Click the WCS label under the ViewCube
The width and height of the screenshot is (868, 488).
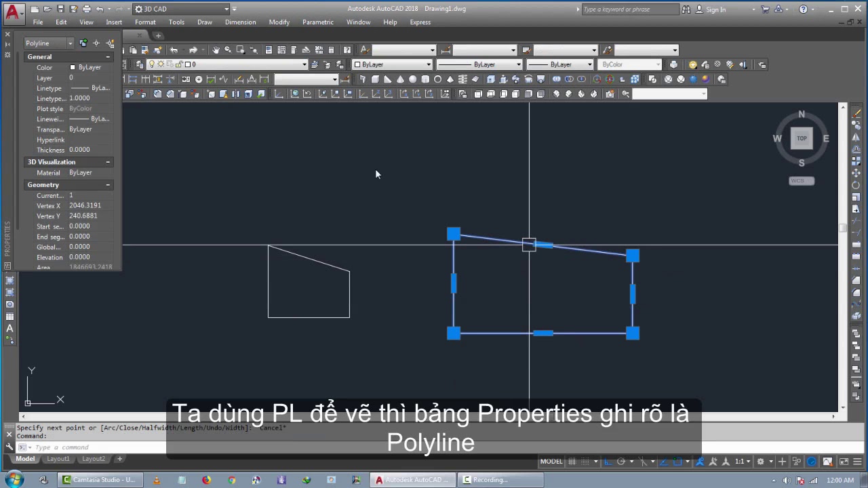click(x=802, y=181)
